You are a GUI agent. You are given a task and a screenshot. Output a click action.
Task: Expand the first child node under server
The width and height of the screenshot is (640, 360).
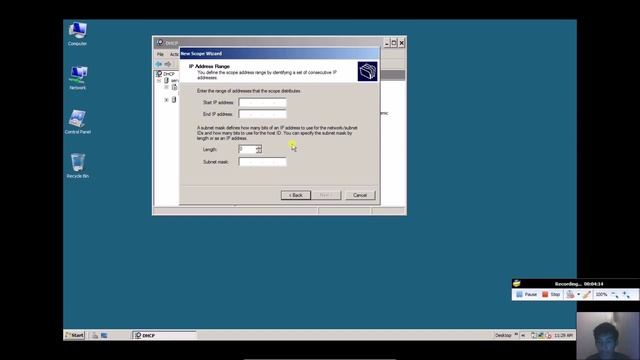166,87
